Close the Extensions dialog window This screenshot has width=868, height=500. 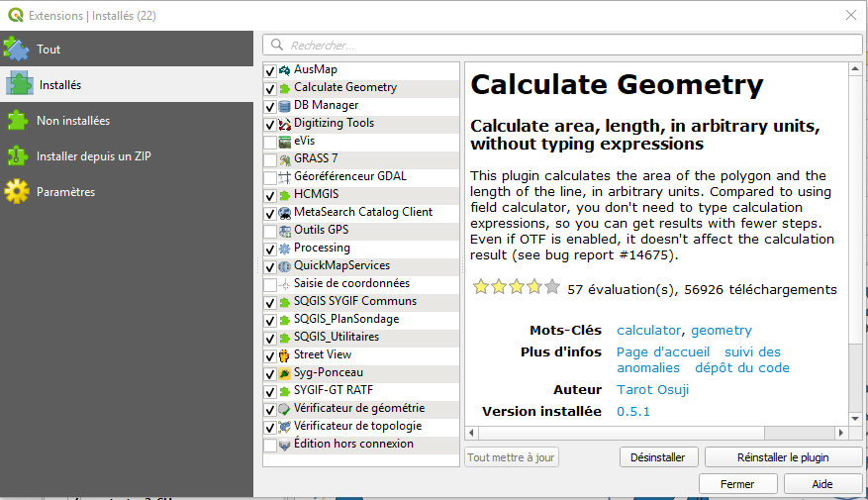tap(851, 15)
